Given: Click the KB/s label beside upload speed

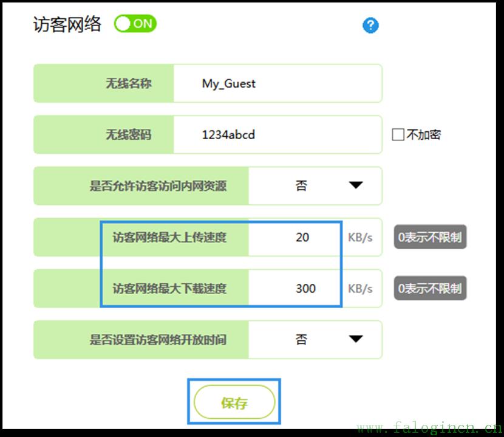Looking at the screenshot, I should pyautogui.click(x=361, y=238).
